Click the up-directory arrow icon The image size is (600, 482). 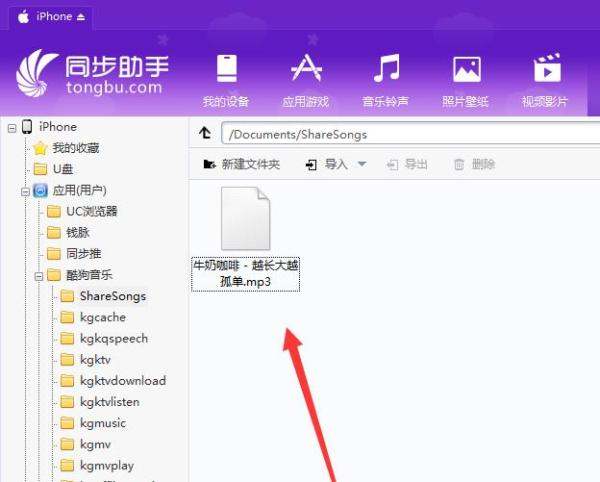click(x=206, y=132)
